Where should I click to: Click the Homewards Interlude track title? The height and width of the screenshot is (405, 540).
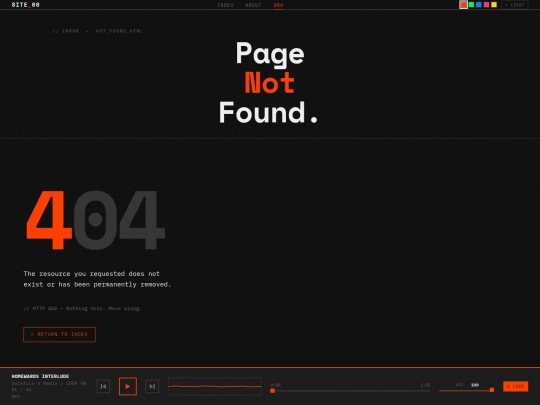[40, 376]
